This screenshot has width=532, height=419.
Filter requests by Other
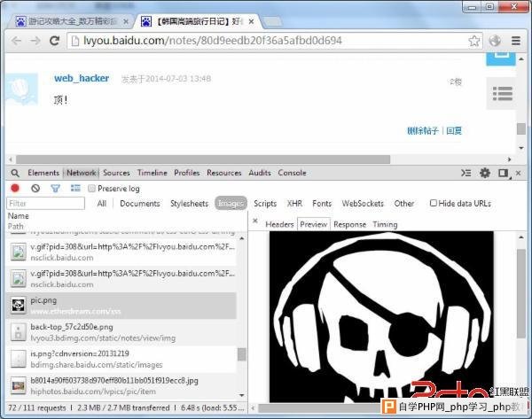tap(404, 204)
